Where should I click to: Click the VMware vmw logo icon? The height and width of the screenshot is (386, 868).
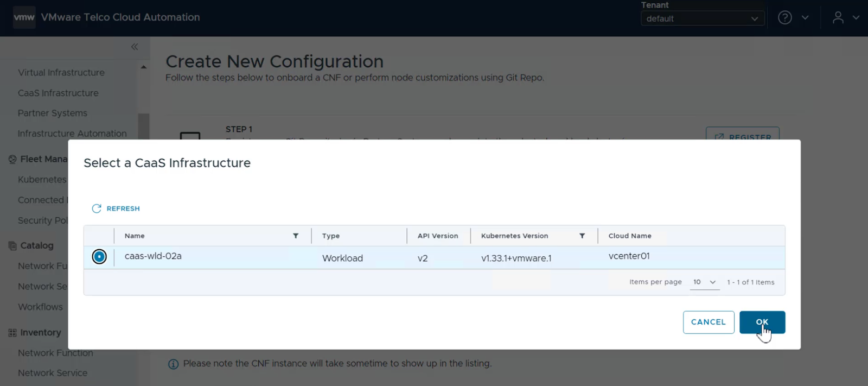click(x=24, y=17)
